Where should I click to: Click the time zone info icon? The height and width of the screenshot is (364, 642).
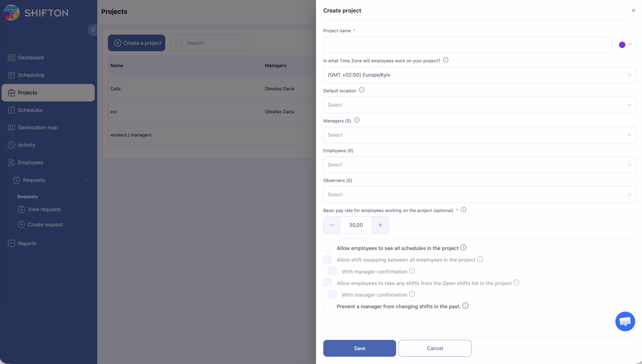(x=446, y=60)
